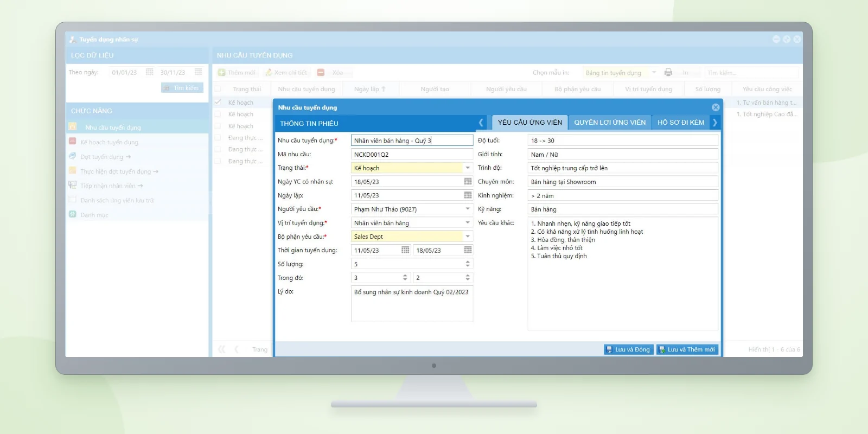868x434 pixels.
Task: Tick the header select-all checkbox
Action: pos(218,89)
